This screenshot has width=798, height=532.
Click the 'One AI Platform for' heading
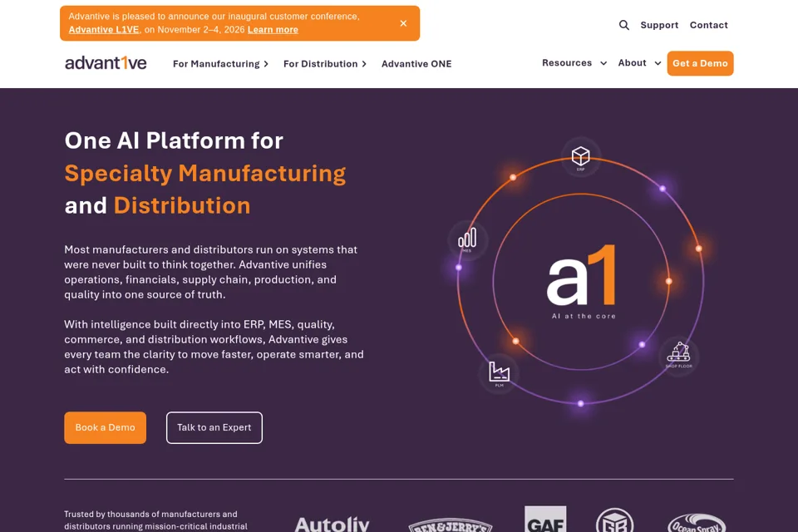click(x=174, y=140)
